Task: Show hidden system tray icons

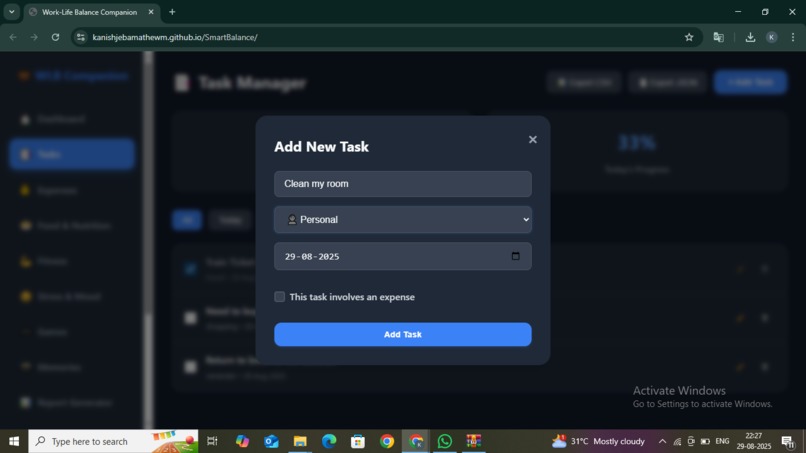Action: pyautogui.click(x=662, y=441)
